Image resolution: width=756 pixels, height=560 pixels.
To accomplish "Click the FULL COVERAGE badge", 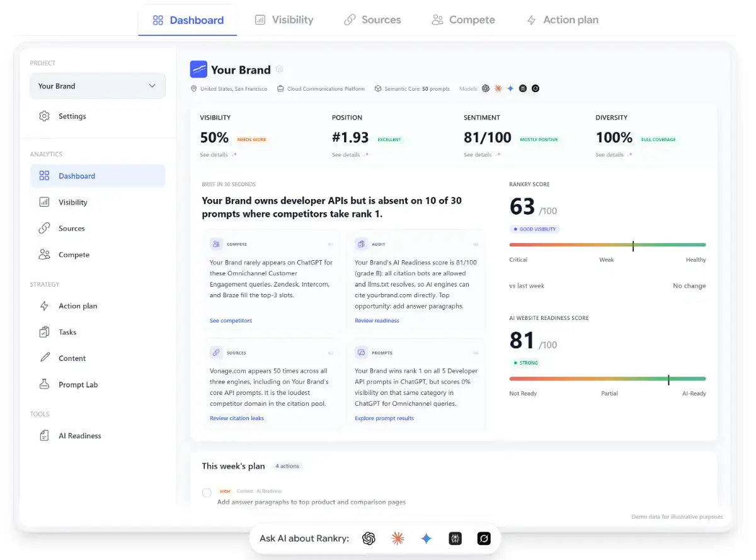I will click(658, 140).
